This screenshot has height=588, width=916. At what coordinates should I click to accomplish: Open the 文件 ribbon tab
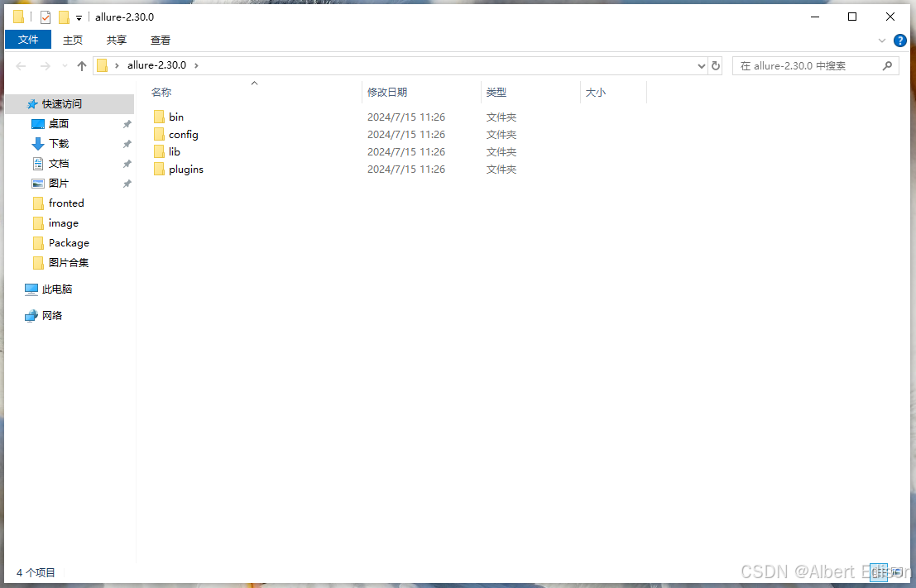(28, 40)
